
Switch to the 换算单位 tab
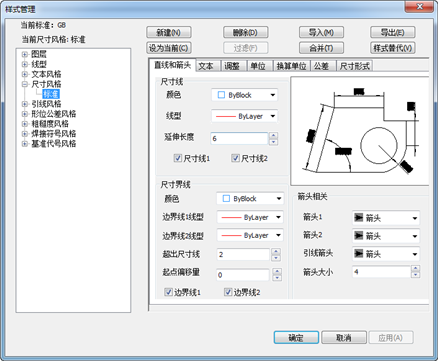[292, 66]
